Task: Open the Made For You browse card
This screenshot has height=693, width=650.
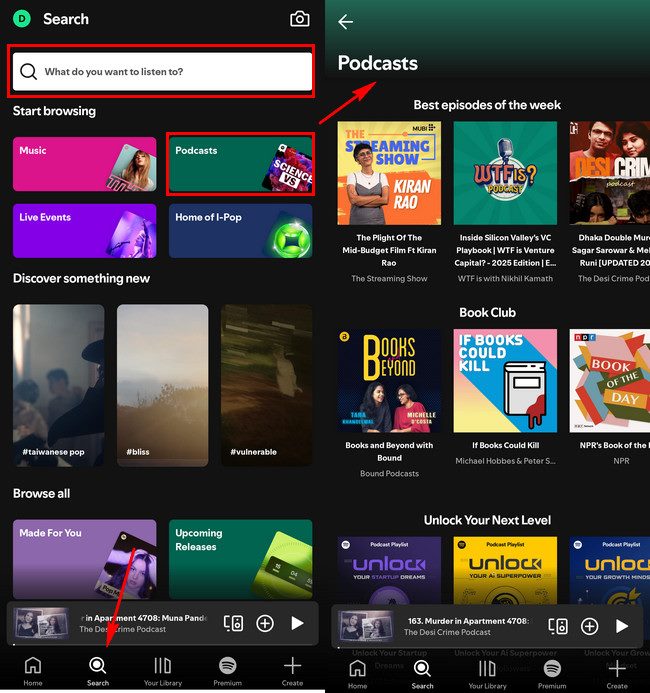Action: pyautogui.click(x=84, y=558)
